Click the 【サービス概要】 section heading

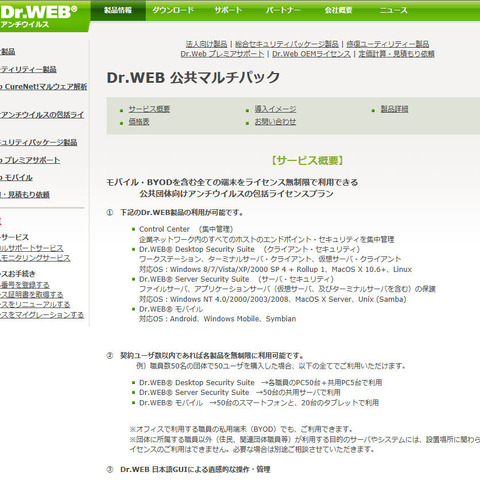click(307, 160)
